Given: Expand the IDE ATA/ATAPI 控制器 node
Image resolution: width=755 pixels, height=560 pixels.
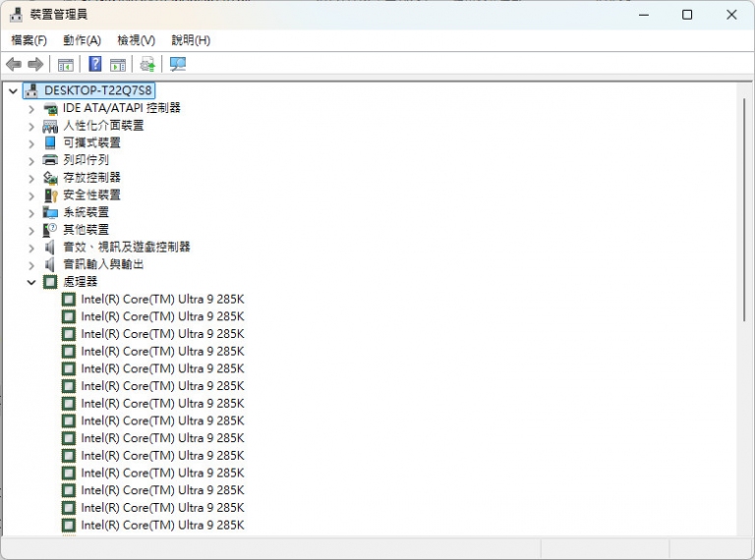Looking at the screenshot, I should [31, 109].
